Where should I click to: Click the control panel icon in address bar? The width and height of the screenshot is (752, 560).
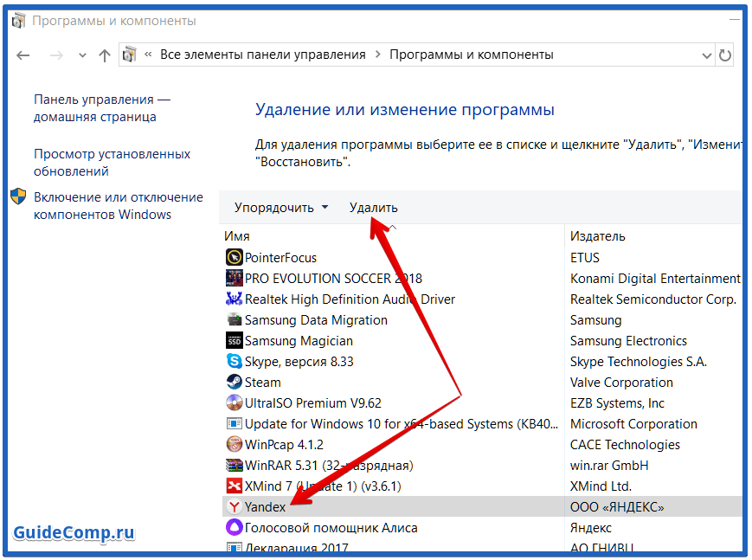(130, 55)
